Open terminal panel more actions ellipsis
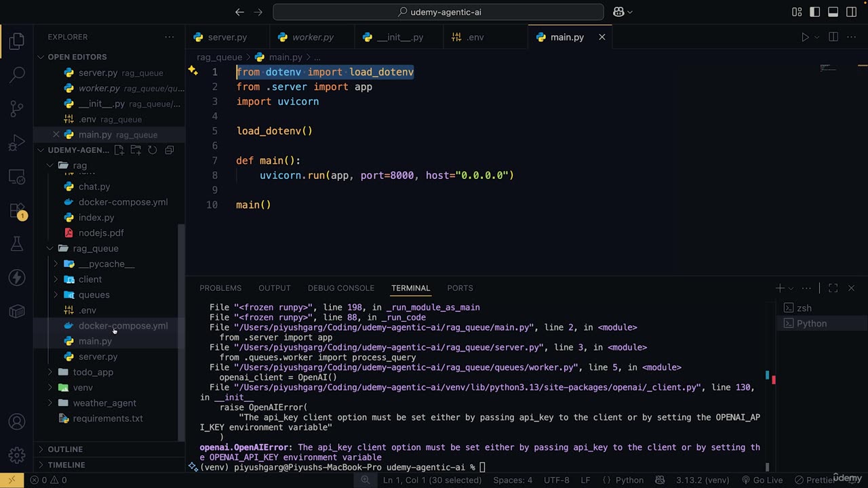Viewport: 868px width, 488px height. click(x=806, y=288)
